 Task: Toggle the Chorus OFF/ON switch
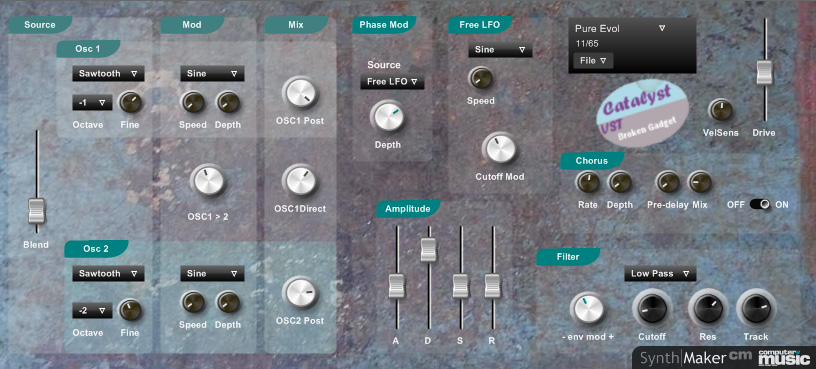pyautogui.click(x=760, y=205)
